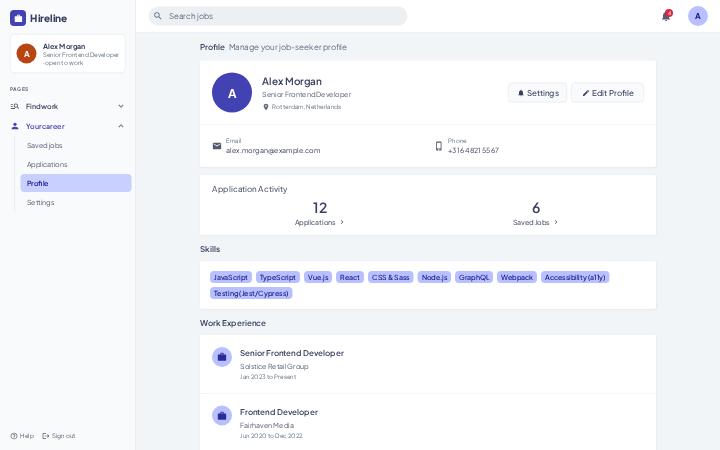The image size is (720, 450).
Task: Click the Node.js skill tag
Action: [434, 277]
